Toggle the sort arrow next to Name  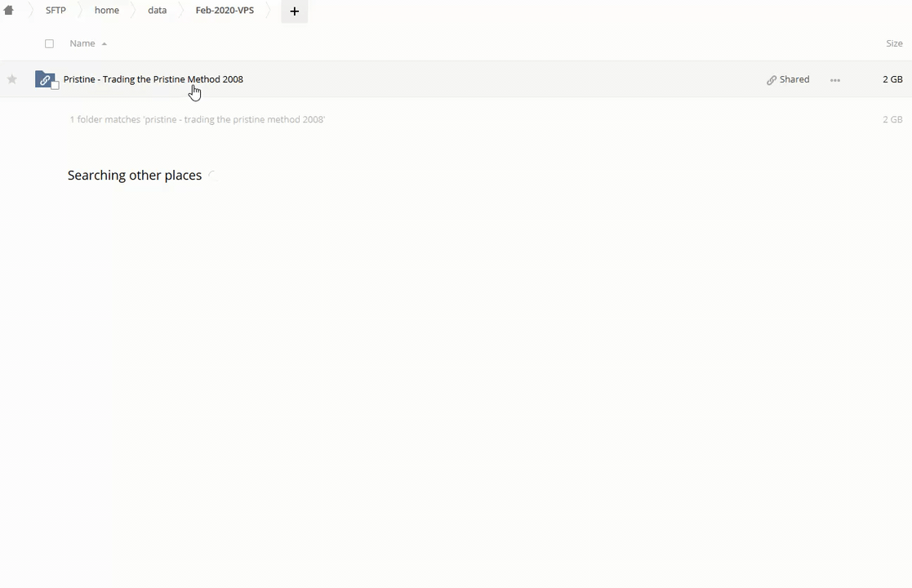point(105,44)
